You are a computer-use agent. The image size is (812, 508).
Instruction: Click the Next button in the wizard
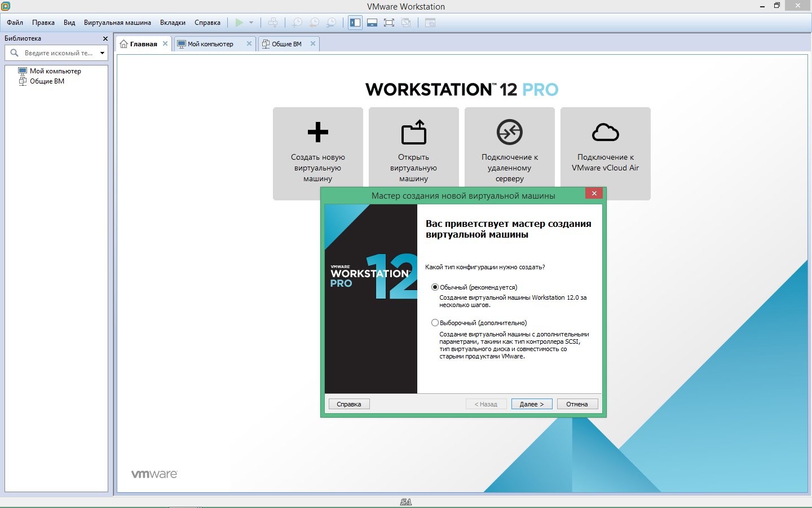tap(531, 404)
